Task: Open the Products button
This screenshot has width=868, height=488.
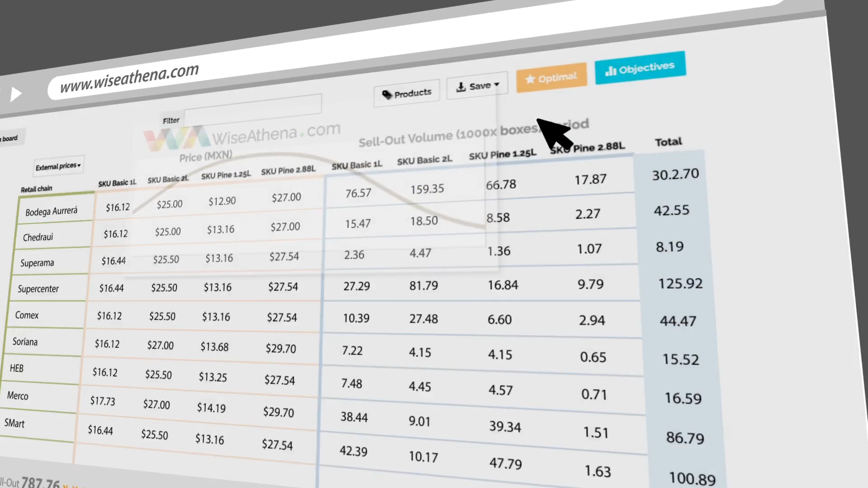Action: tap(406, 94)
